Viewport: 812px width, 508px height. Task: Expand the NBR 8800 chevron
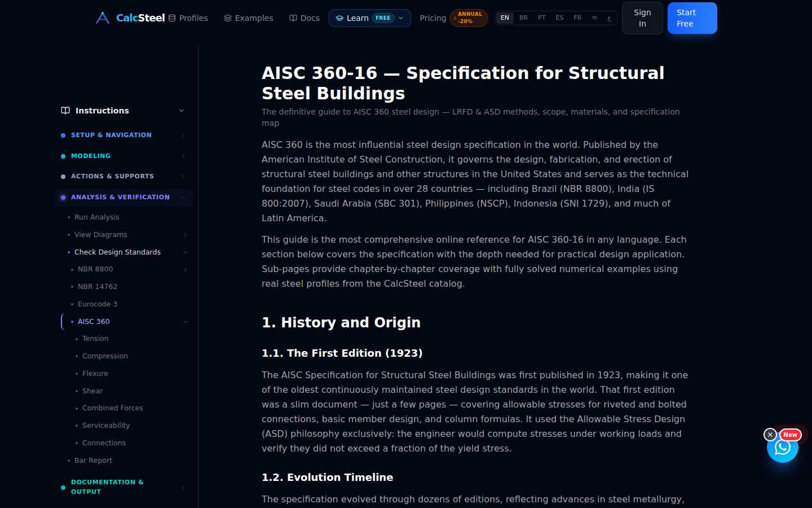186,270
